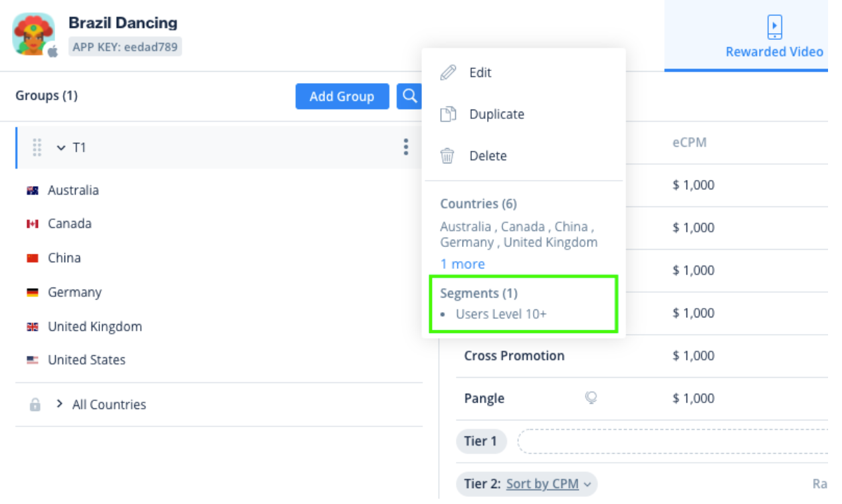Click the T1 group drag handle
The image size is (842, 504).
[37, 147]
